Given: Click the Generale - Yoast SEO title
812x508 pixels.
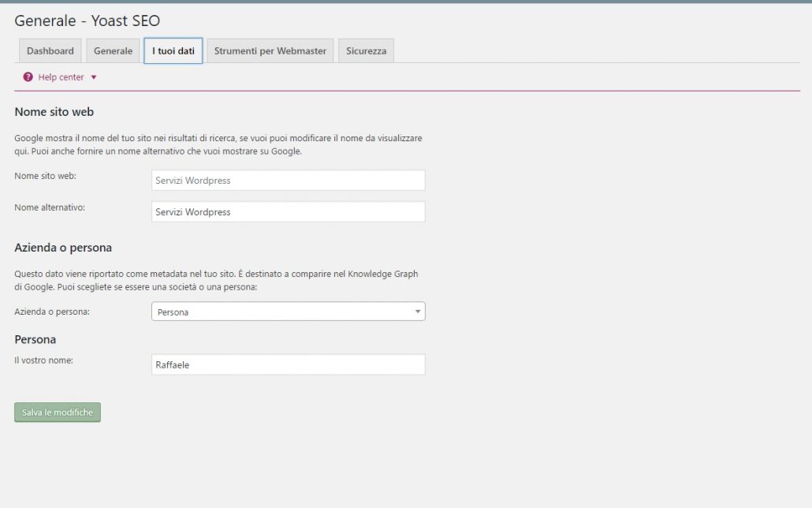Looking at the screenshot, I should point(87,21).
